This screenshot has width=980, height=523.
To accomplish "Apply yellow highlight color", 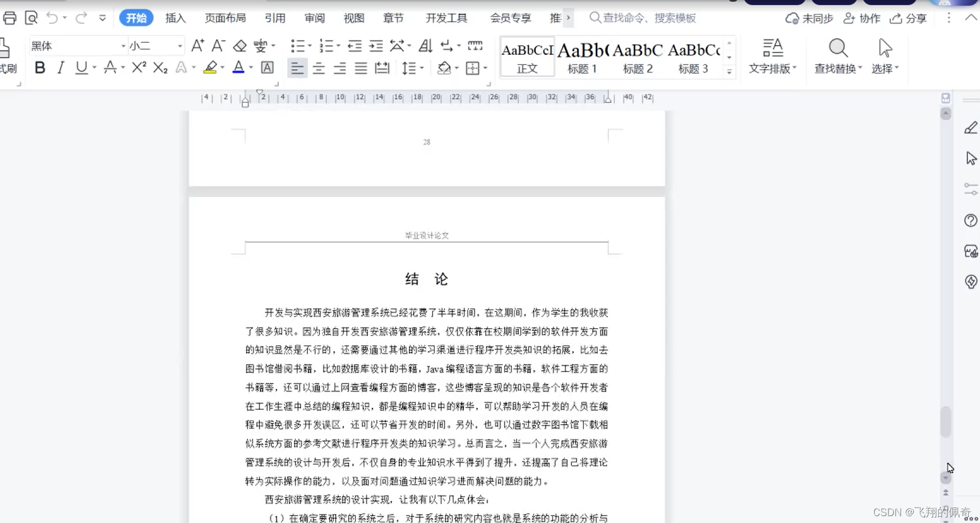I will point(210,68).
